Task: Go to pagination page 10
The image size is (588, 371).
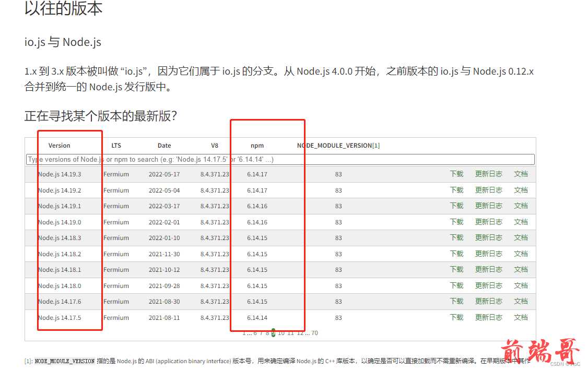Action: point(281,333)
